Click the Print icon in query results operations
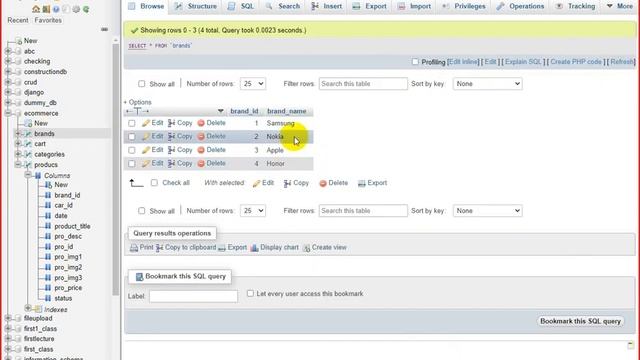640x360 pixels. pos(134,247)
